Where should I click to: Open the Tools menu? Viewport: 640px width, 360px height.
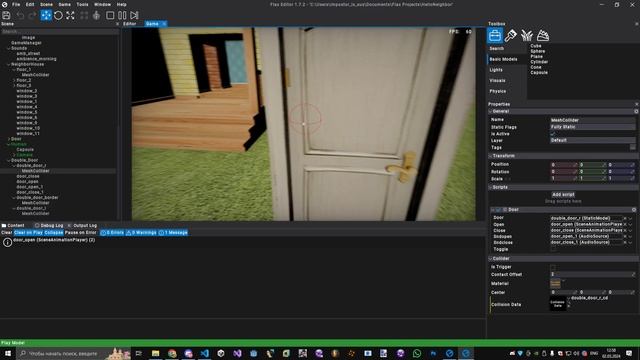82,4
